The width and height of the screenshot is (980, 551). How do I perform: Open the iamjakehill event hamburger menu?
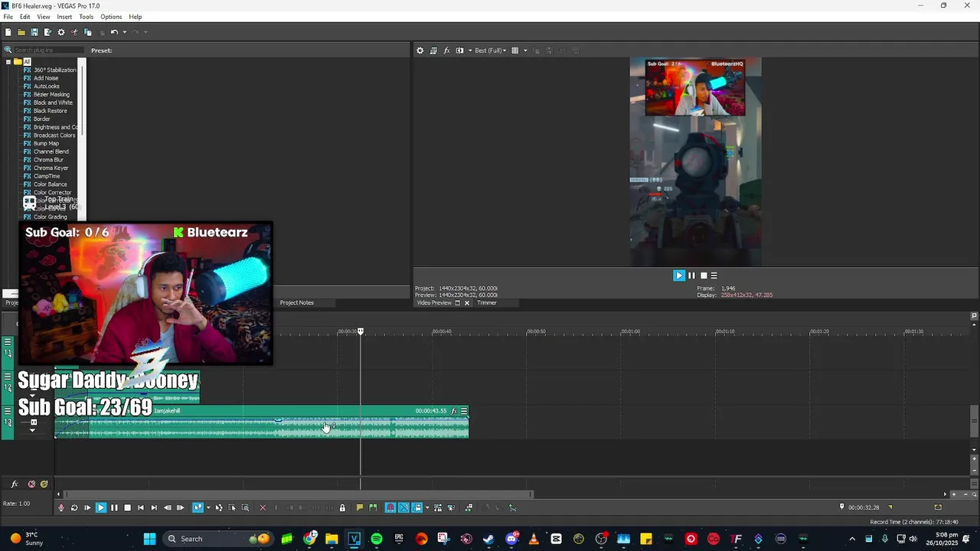(x=464, y=411)
